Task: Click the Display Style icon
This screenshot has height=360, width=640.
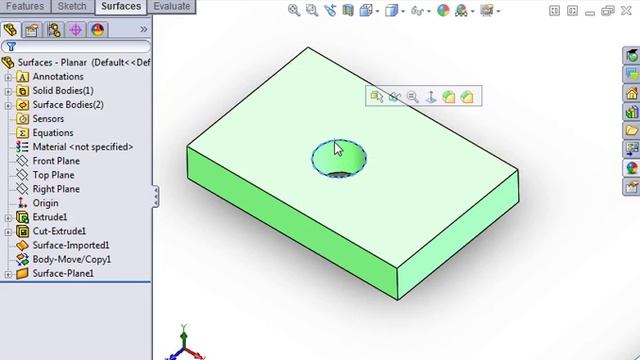Action: pos(391,10)
